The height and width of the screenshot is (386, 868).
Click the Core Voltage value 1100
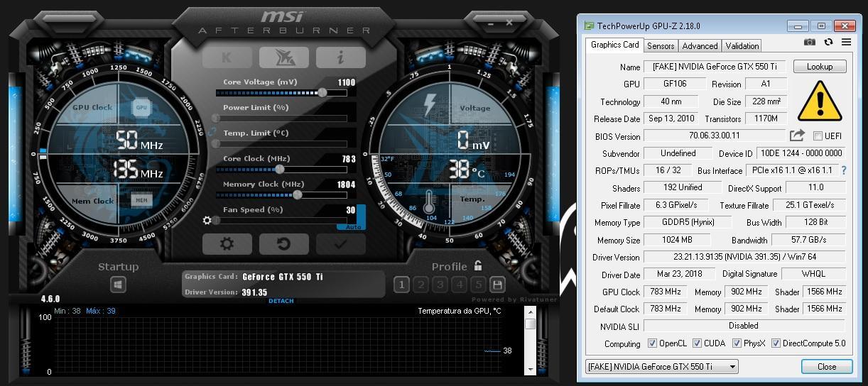[347, 82]
